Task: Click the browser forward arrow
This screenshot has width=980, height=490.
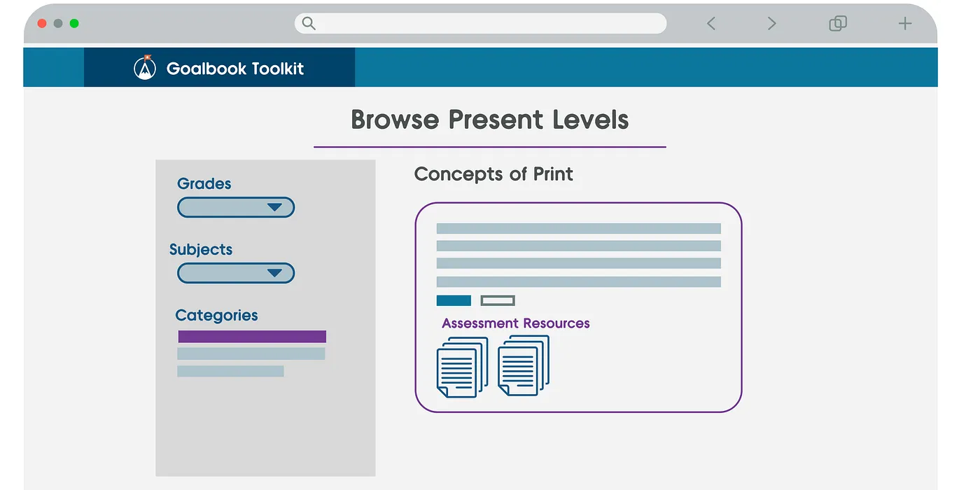Action: (x=771, y=23)
